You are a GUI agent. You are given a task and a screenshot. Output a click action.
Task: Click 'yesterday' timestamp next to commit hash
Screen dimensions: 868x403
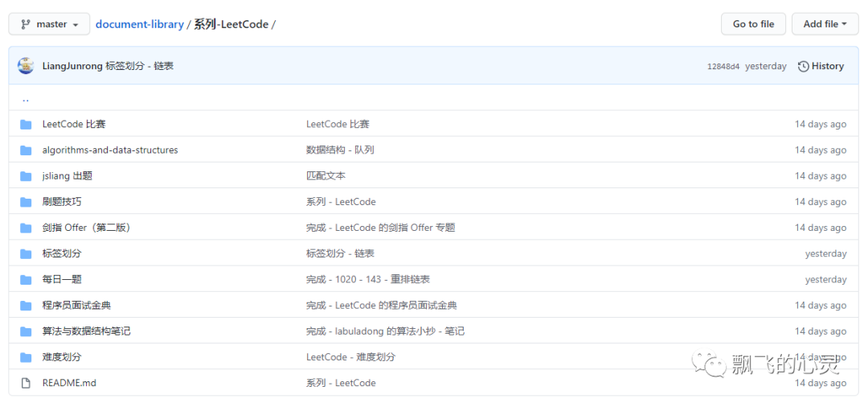coord(766,67)
